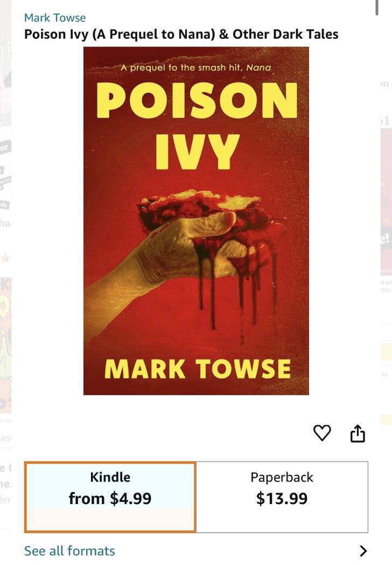Click the dimmed yellow button at right edge
The image size is (392, 565).
(386, 352)
